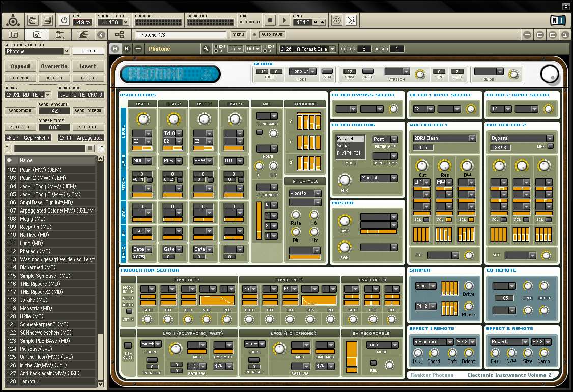The width and height of the screenshot is (573, 392).
Task: Select the snapshots camera tab icon
Action: click(37, 35)
